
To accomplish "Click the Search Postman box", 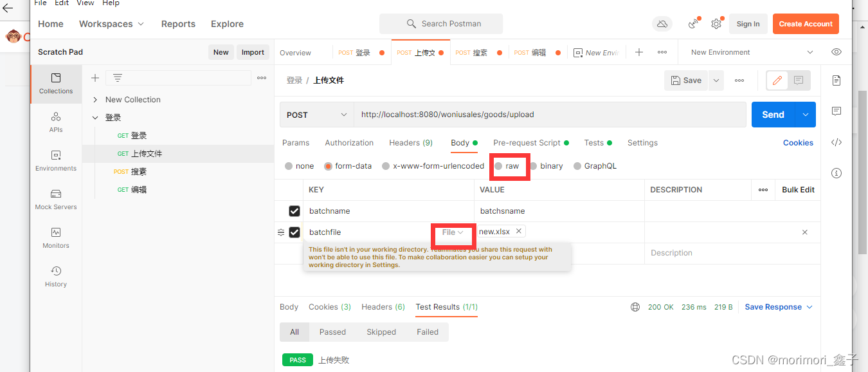I will 441,24.
